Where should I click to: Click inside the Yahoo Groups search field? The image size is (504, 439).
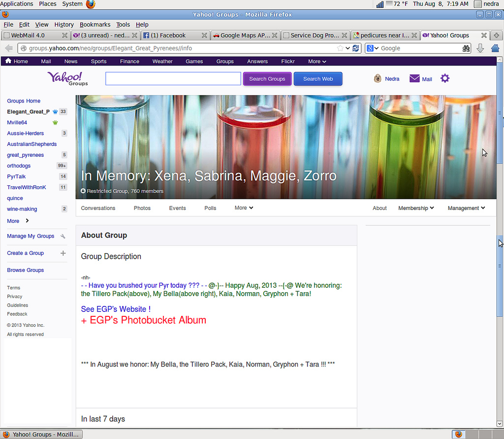173,78
